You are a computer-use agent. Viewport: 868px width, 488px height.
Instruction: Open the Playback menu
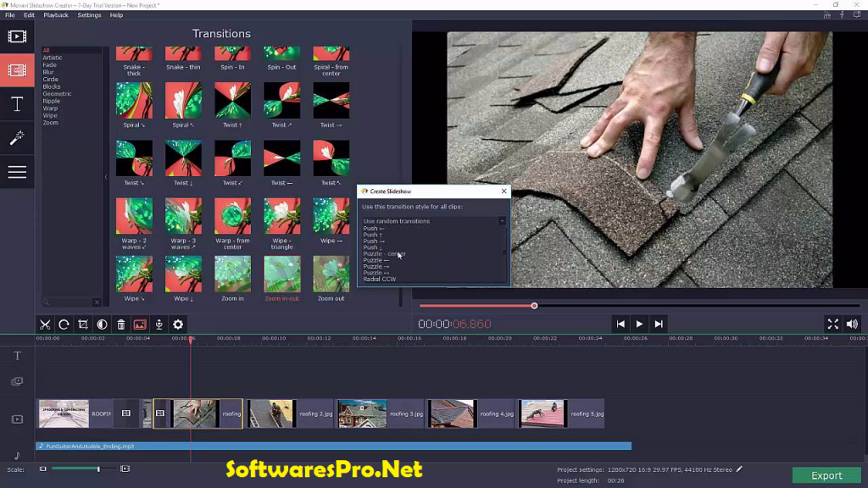pyautogui.click(x=54, y=14)
